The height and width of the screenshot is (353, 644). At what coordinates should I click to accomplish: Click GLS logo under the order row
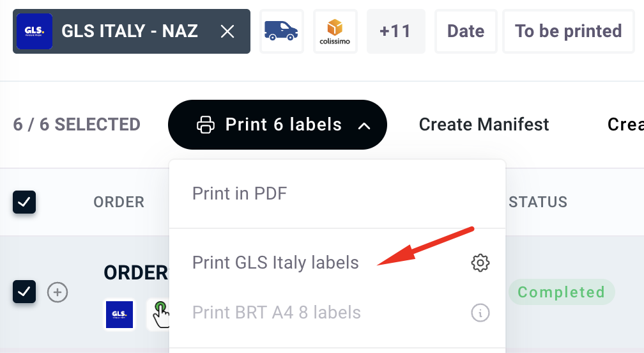[x=119, y=315]
